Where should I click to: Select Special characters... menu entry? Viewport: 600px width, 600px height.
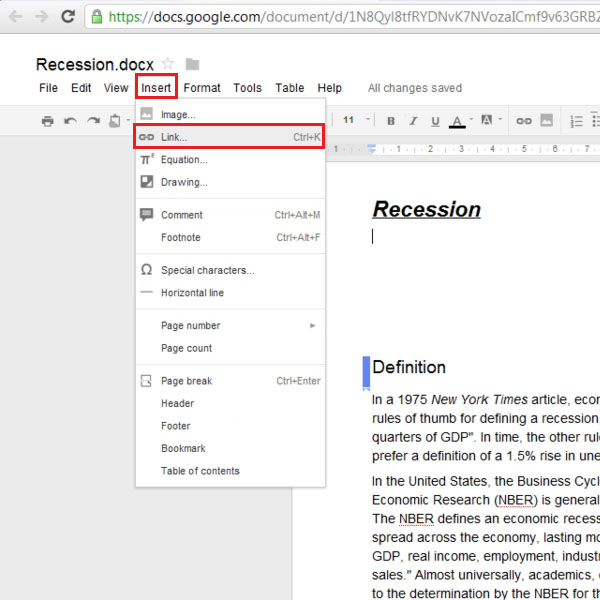pos(230,270)
